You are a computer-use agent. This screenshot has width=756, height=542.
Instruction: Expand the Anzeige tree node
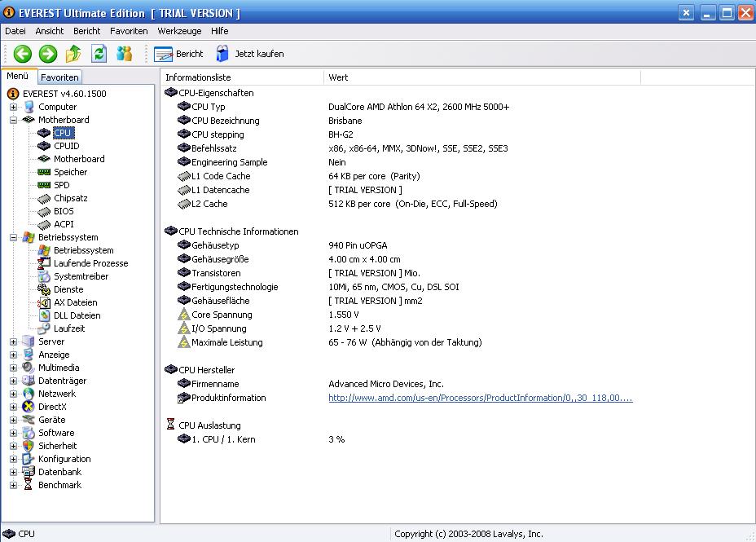14,355
